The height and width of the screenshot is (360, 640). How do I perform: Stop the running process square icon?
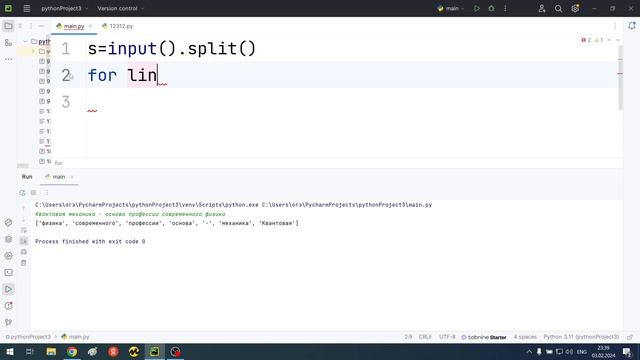33,193
